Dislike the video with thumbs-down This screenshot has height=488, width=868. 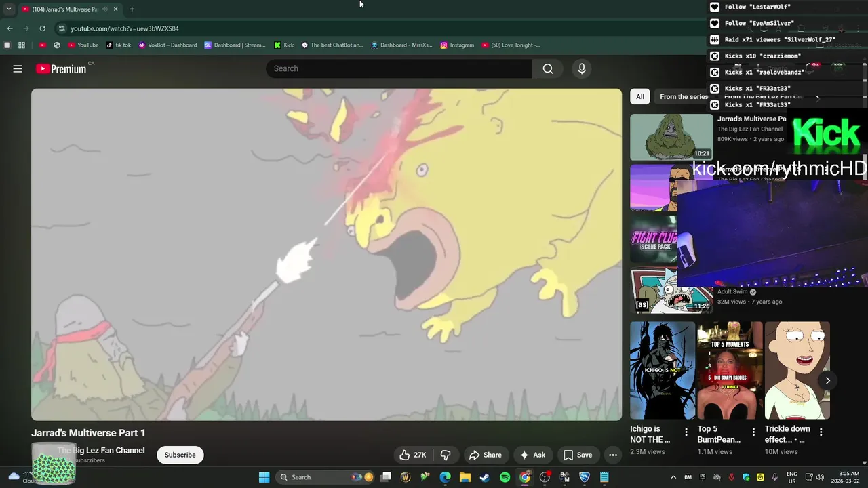pyautogui.click(x=446, y=455)
